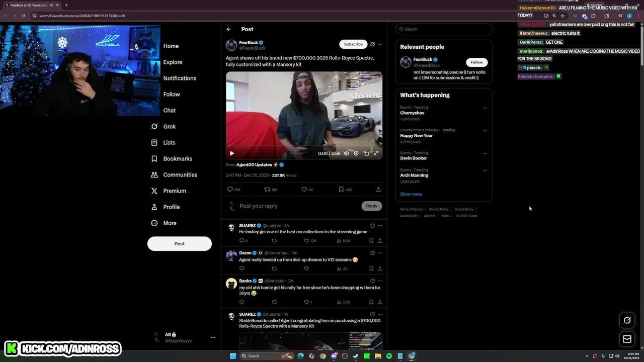
Task: Click the Lists sidebar icon
Action: point(154,142)
